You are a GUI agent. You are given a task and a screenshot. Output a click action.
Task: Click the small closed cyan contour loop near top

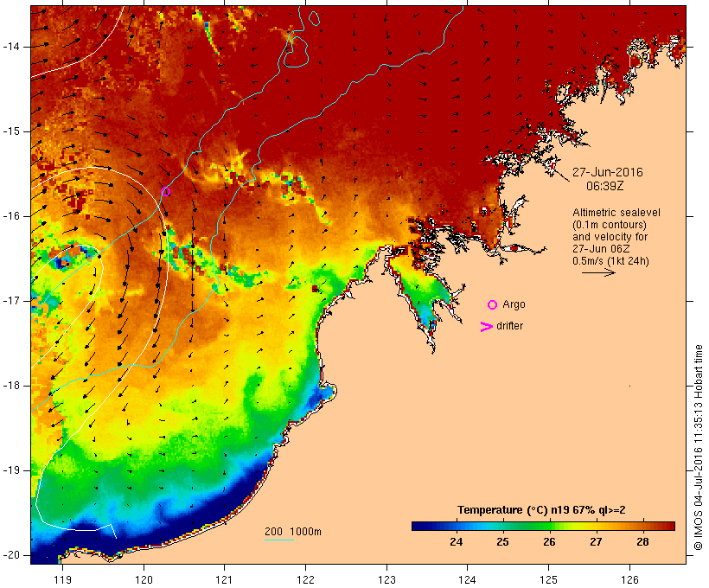[314, 17]
